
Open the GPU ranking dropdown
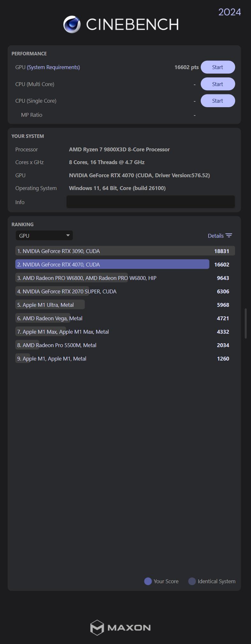(44, 235)
